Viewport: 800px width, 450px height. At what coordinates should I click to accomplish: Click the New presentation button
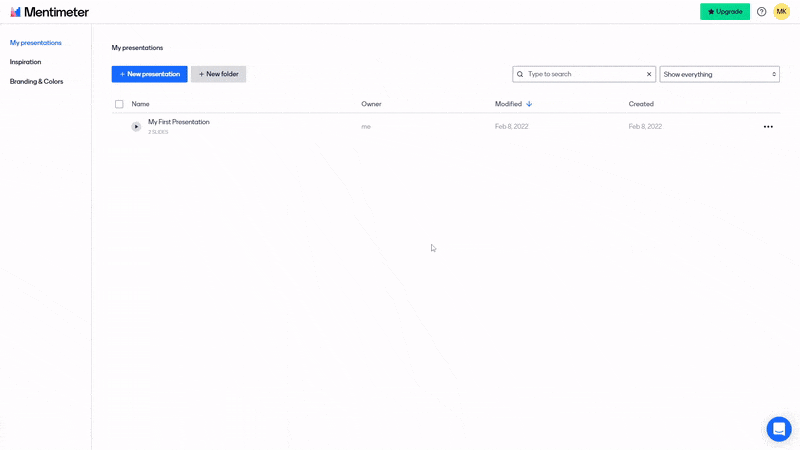click(149, 74)
